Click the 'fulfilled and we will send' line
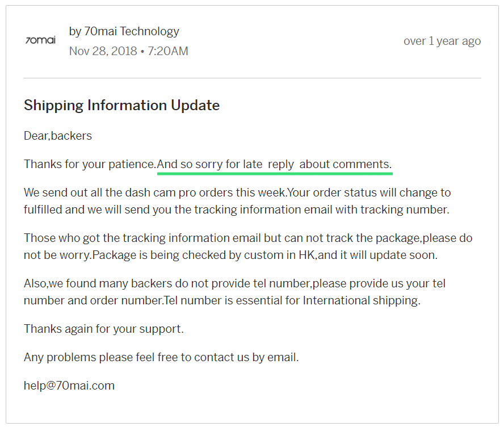Screen dimensions: 504x431 237,210
